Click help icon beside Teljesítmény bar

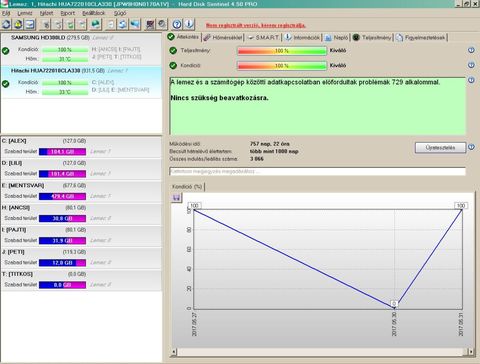[471, 50]
